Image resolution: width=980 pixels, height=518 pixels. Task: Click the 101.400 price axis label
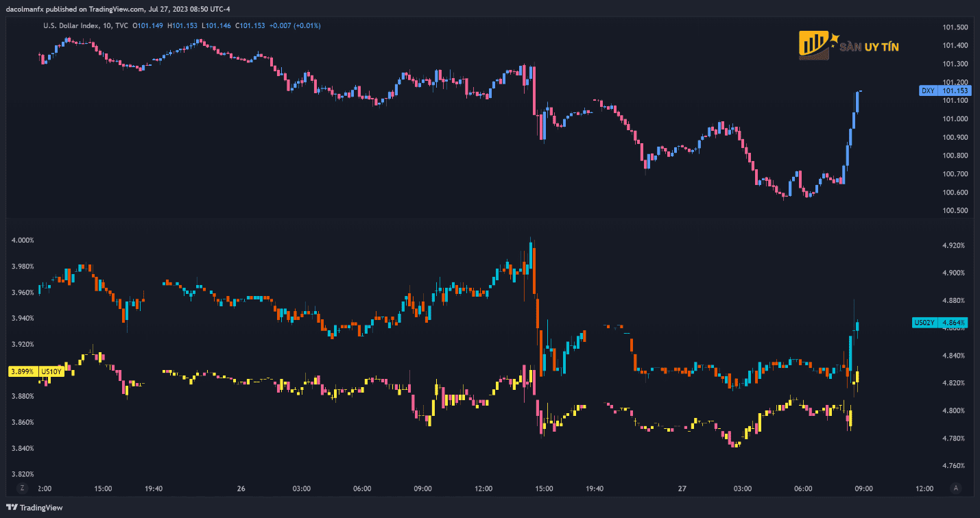tap(955, 46)
